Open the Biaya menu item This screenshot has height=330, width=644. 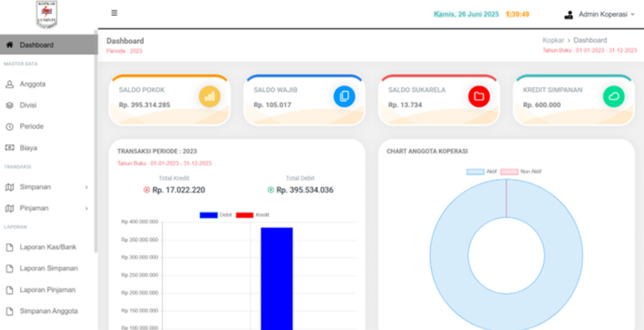tap(29, 148)
